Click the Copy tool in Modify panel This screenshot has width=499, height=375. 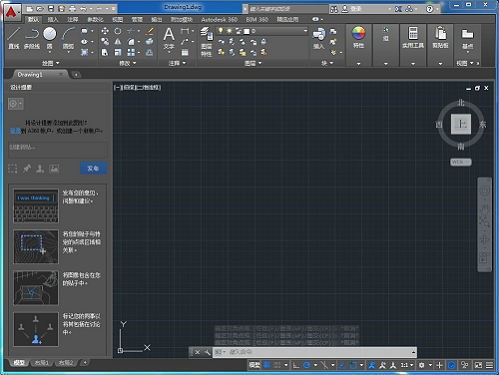[105, 42]
